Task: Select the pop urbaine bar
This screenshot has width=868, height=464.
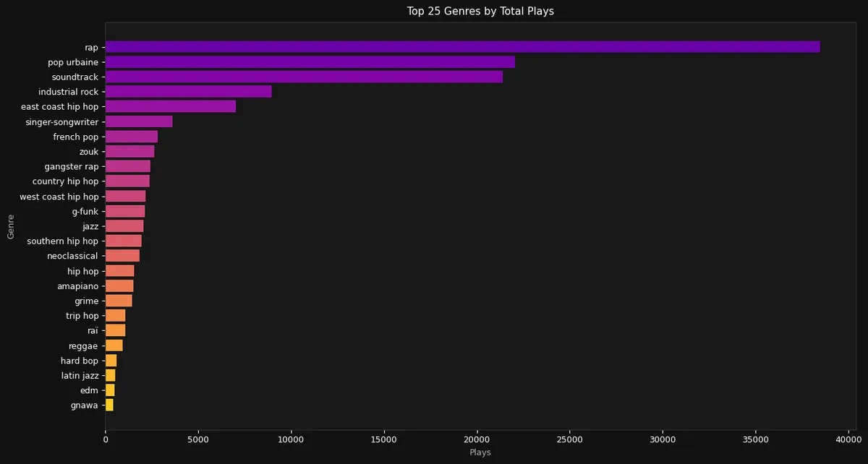Action: tap(311, 61)
